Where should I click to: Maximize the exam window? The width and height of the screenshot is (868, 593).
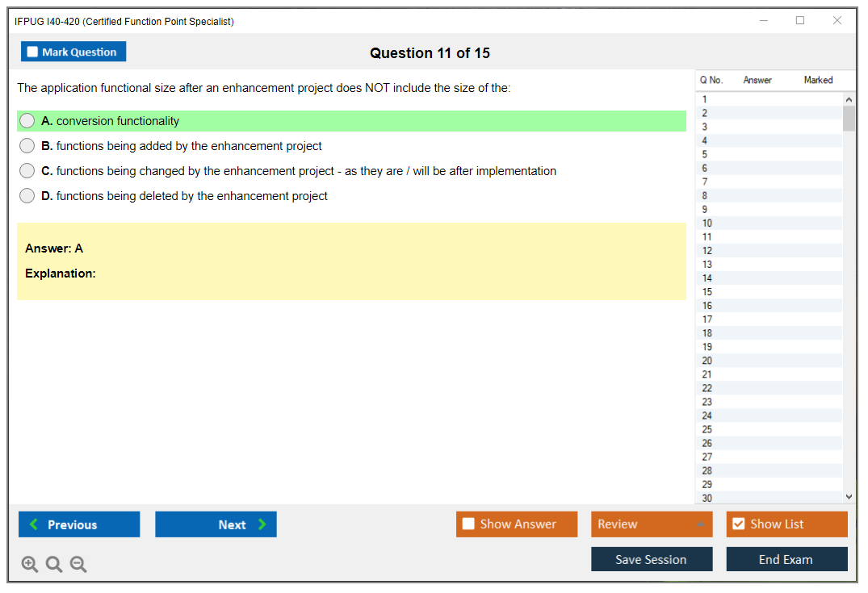[800, 21]
